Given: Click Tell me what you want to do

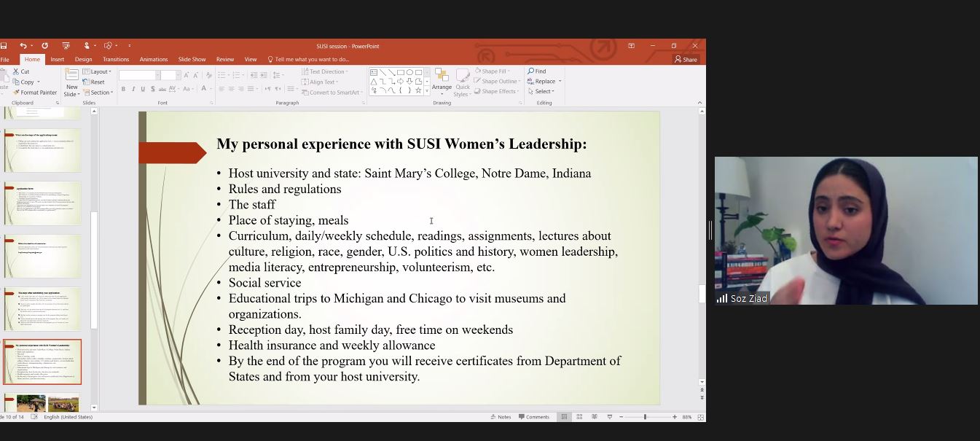Looking at the screenshot, I should pyautogui.click(x=309, y=59).
